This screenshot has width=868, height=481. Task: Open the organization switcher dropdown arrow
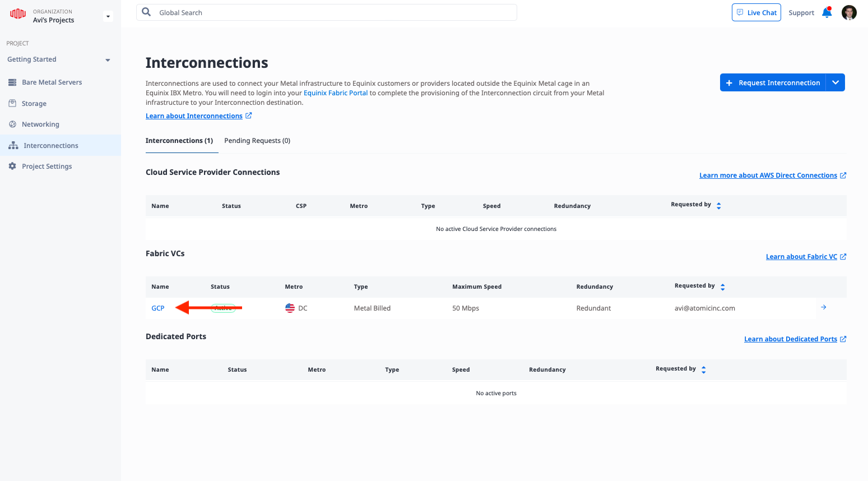coord(108,16)
